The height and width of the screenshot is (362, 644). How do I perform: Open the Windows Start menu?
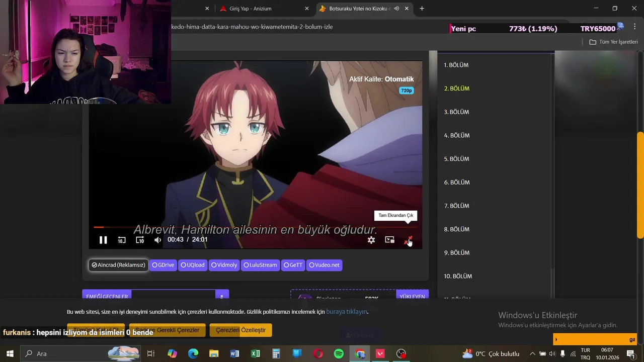coord(10,353)
